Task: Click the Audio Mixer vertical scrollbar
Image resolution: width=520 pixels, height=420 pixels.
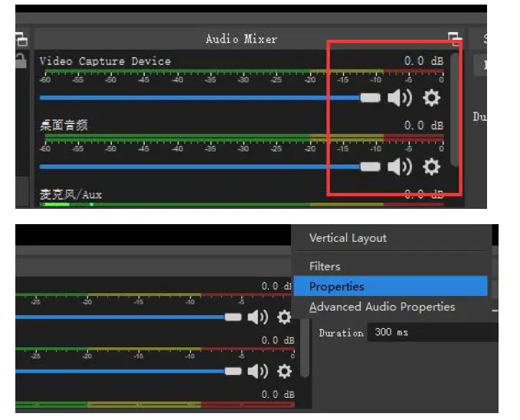Action: [456, 107]
